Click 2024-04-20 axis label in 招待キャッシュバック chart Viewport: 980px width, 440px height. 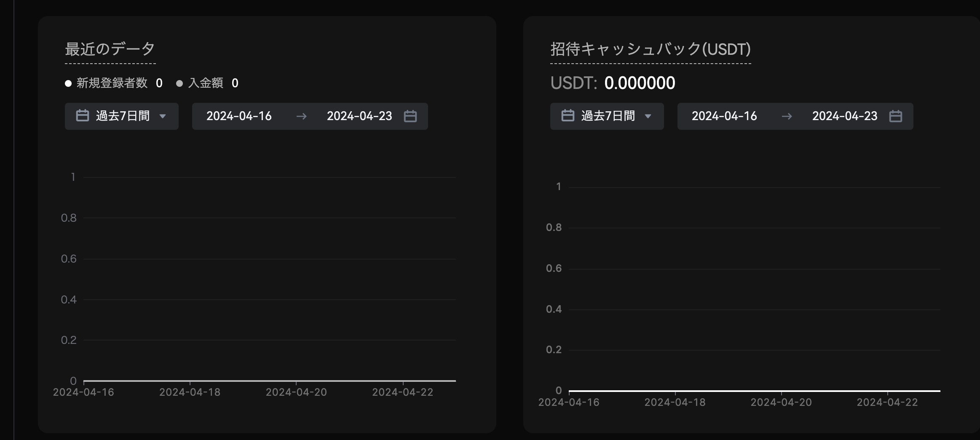(x=781, y=402)
